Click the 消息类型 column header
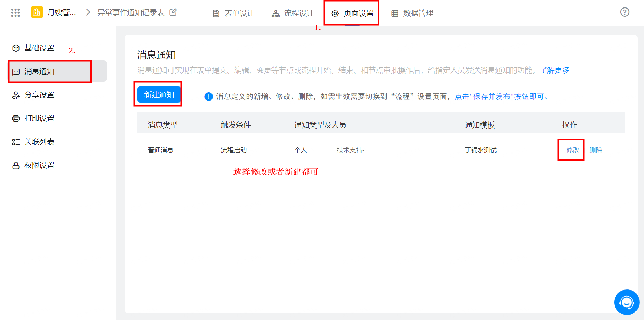Image resolution: width=644 pixels, height=320 pixels. (163, 125)
